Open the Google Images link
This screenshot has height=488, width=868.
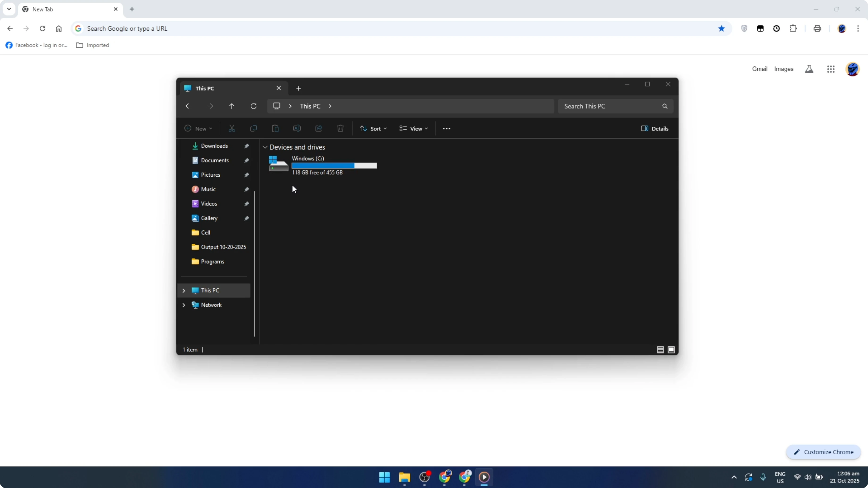[784, 69]
